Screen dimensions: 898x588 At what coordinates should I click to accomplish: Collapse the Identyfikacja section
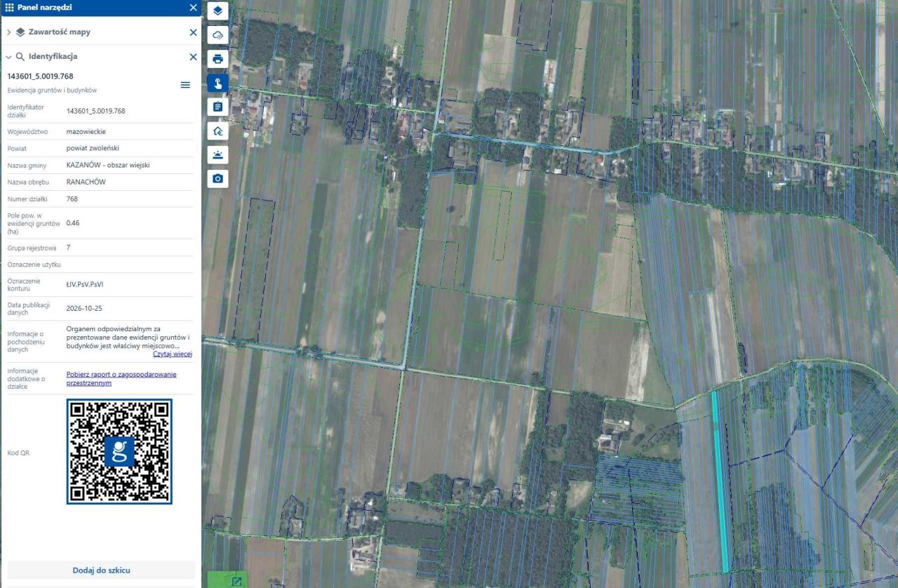point(9,57)
